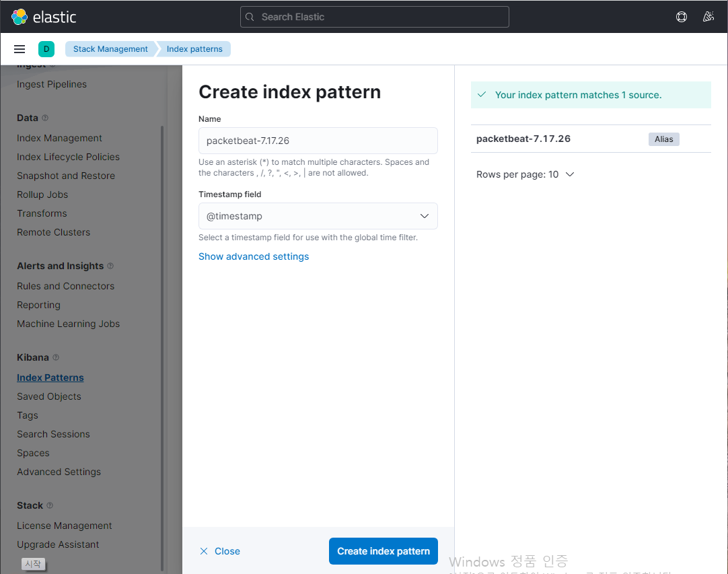Open Advanced Settings

point(59,472)
